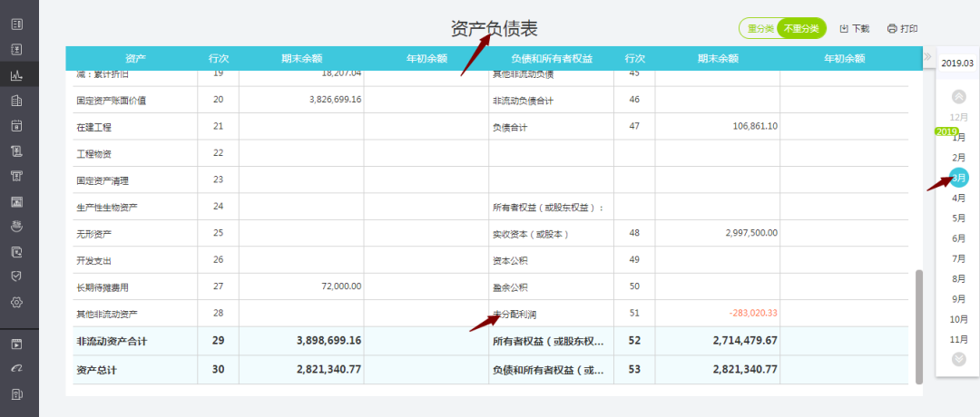
Task: Click the shield check icon in sidebar
Action: (x=16, y=276)
